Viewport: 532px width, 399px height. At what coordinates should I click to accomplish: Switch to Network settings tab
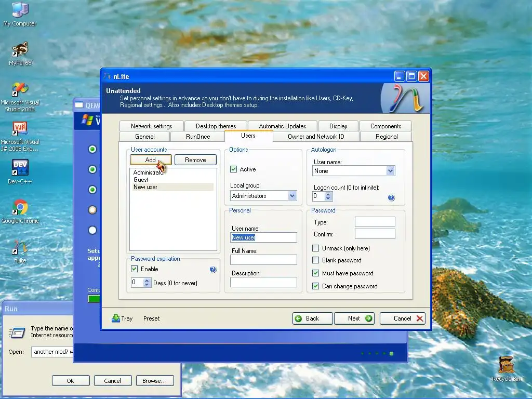[151, 126]
